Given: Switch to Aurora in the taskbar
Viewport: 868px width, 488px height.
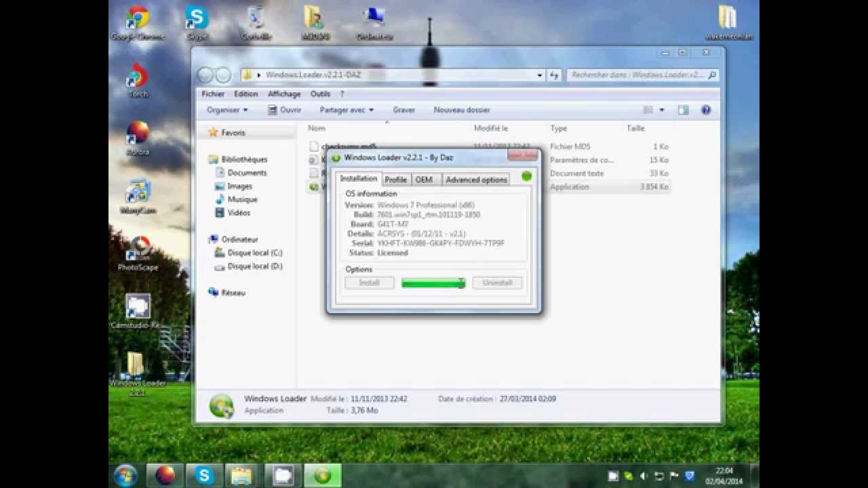Looking at the screenshot, I should tap(165, 475).
